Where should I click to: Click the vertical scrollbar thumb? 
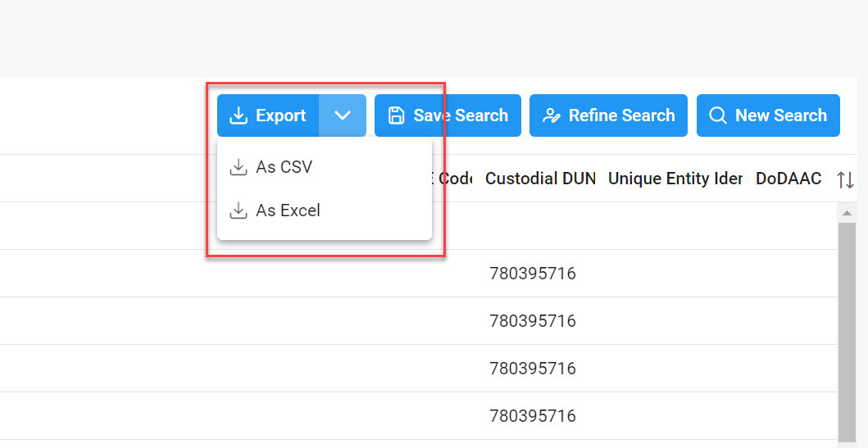(x=847, y=328)
